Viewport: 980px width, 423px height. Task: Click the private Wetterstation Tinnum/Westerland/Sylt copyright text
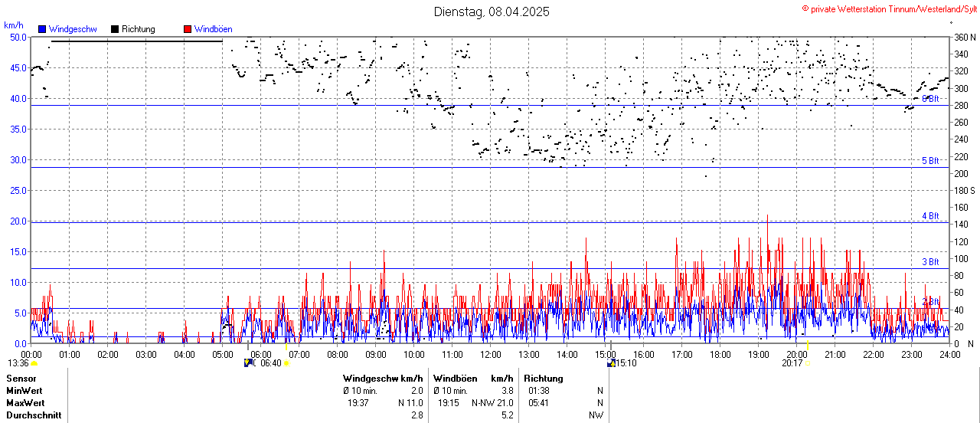(890, 8)
